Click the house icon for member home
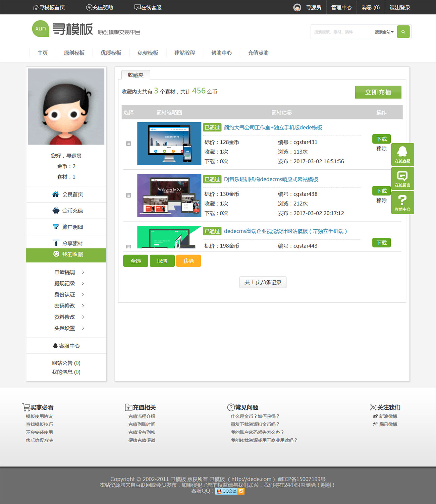436x504 pixels. [x=56, y=194]
